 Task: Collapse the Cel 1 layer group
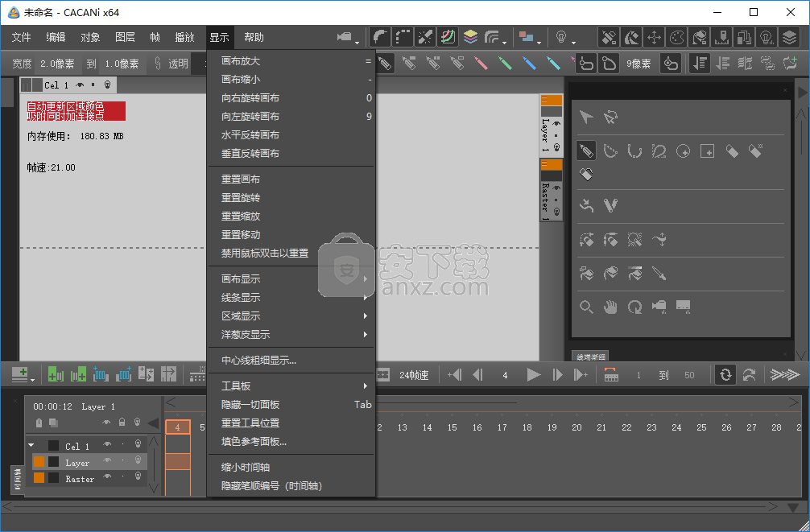pyautogui.click(x=31, y=445)
